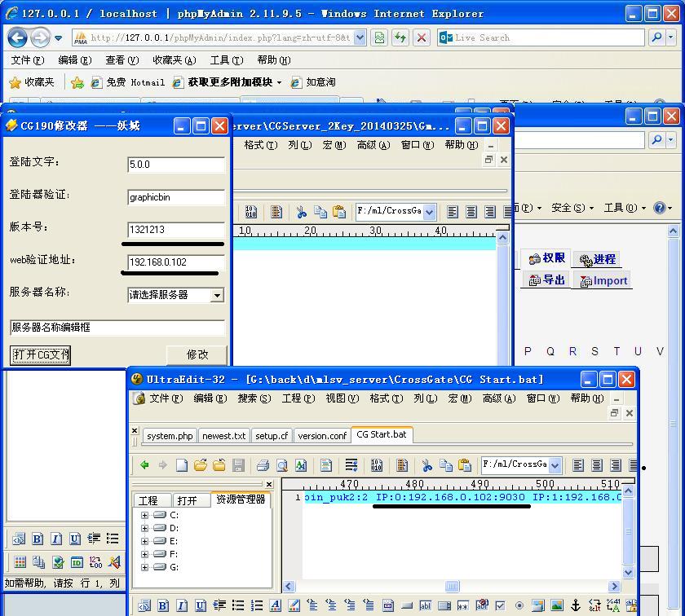
Task: Insert radio button icon in bottom HTML toolbar
Action: pyautogui.click(x=519, y=605)
